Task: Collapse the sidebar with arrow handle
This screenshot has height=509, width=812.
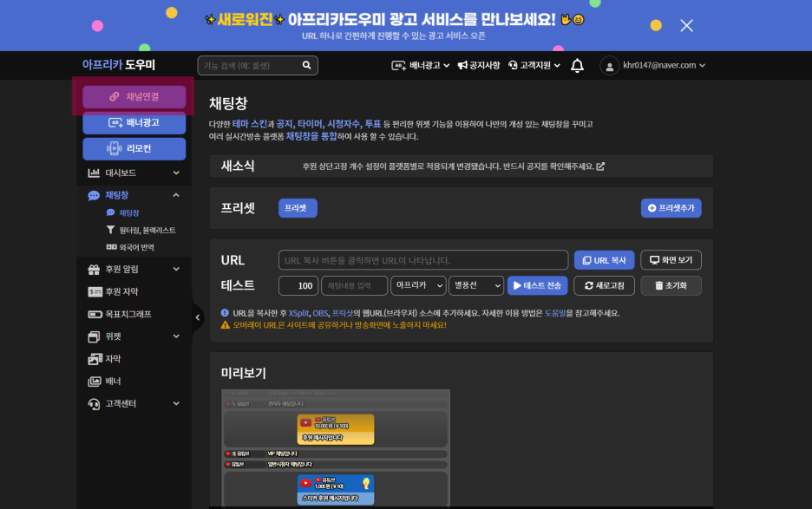Action: point(197,317)
